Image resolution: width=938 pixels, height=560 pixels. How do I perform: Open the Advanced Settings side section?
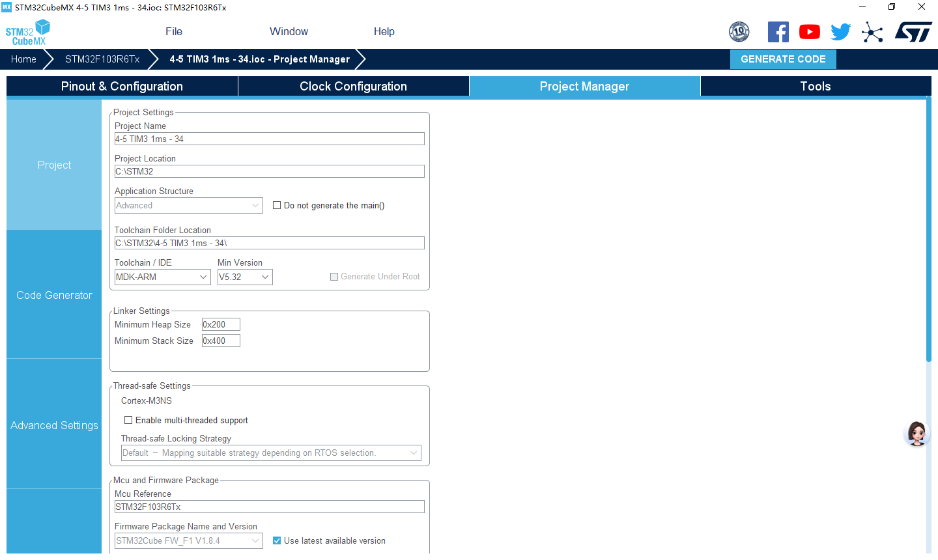click(x=54, y=425)
